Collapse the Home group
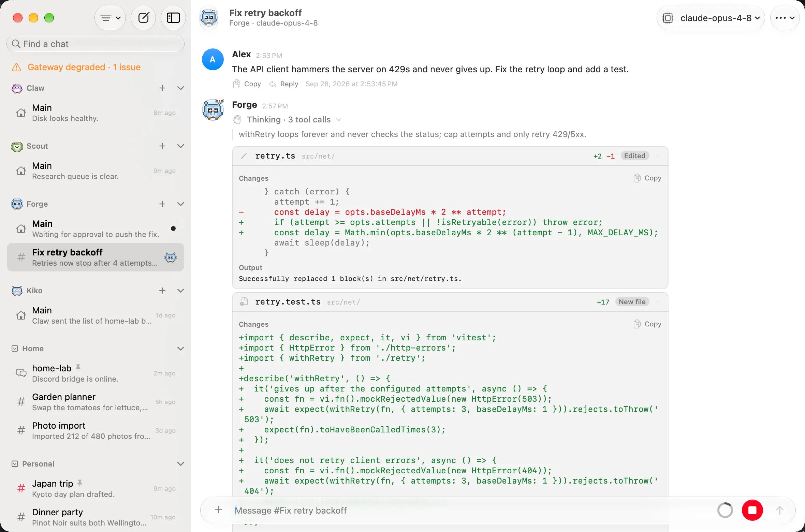This screenshot has height=532, width=805. pyautogui.click(x=181, y=349)
